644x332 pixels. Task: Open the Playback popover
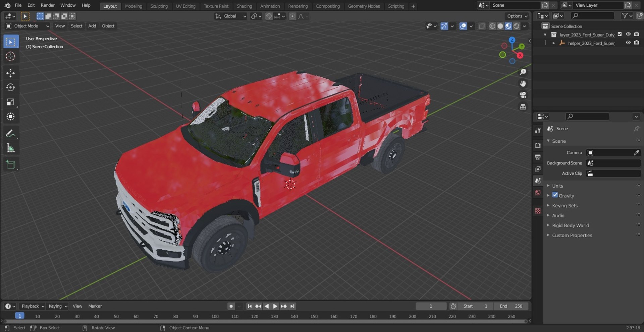point(33,306)
